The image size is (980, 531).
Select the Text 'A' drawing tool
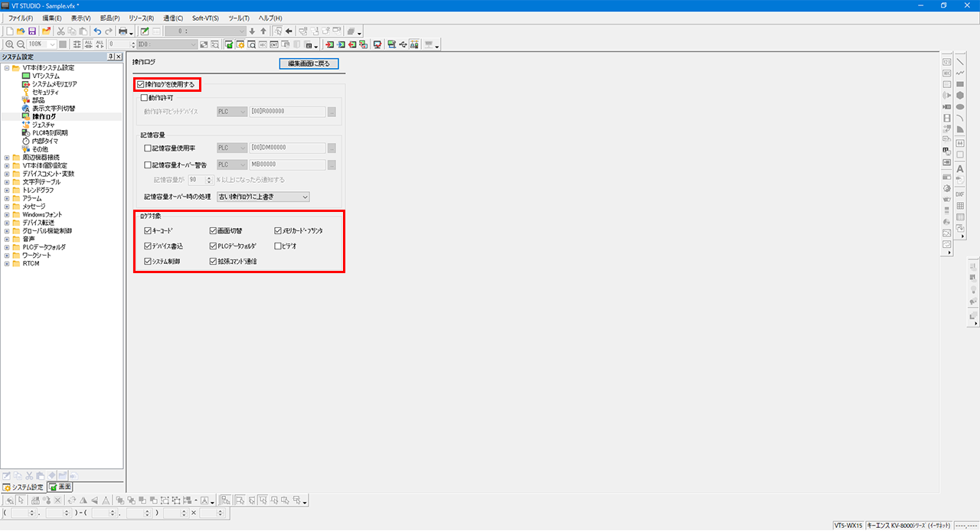(x=960, y=169)
